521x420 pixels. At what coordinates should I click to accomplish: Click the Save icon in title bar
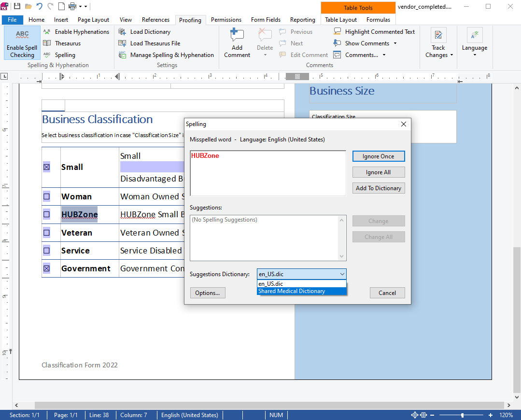17,6
